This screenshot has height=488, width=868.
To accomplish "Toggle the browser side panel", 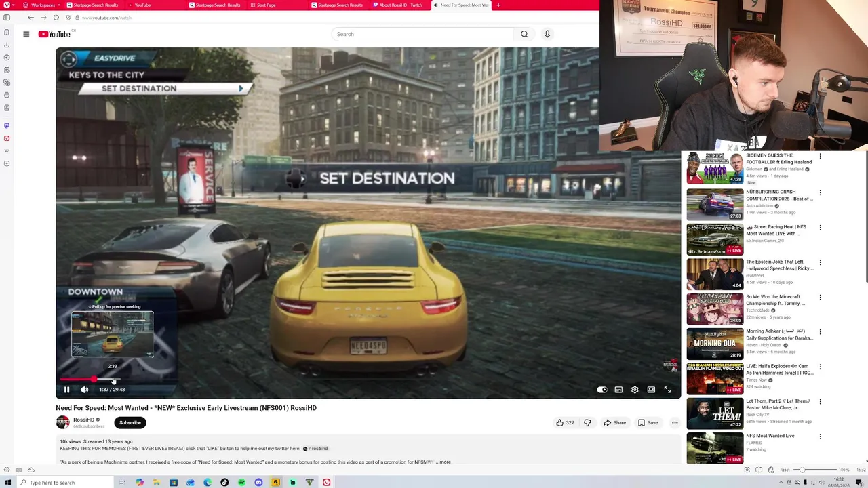I will click(x=7, y=17).
